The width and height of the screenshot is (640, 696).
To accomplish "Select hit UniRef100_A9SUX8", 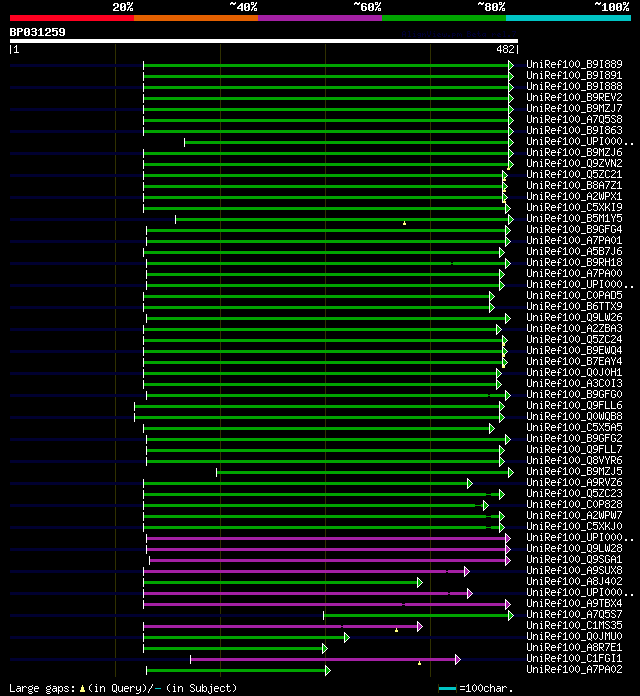I will point(574,570).
